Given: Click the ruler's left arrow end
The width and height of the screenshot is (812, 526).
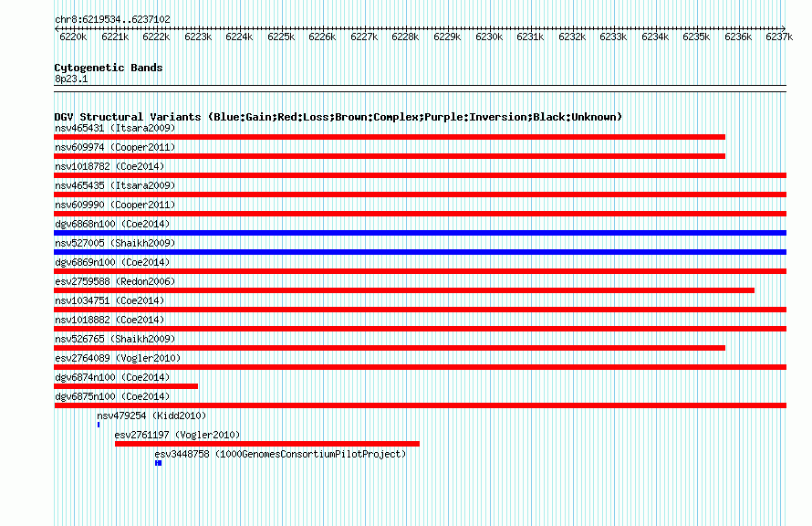Looking at the screenshot, I should (x=57, y=28).
